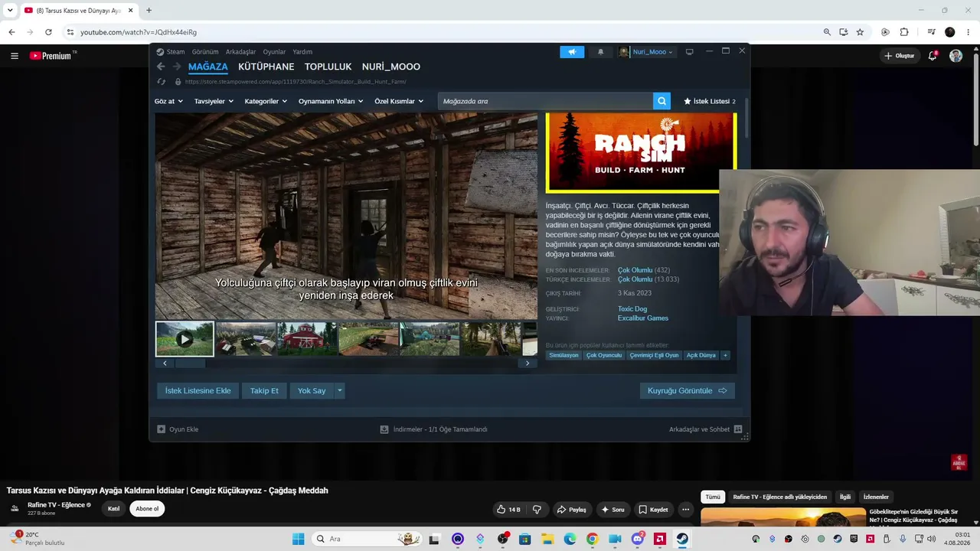Open Google Chrome from the taskbar
Viewport: 980px width, 551px height.
click(x=592, y=539)
